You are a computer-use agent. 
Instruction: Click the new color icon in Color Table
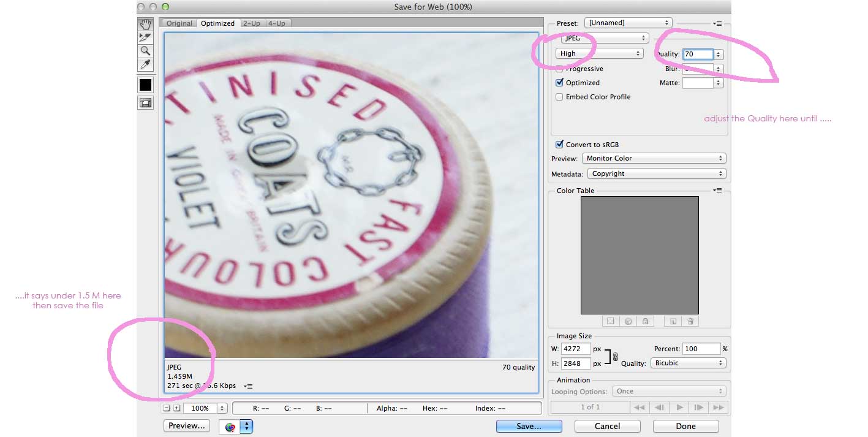(x=673, y=321)
